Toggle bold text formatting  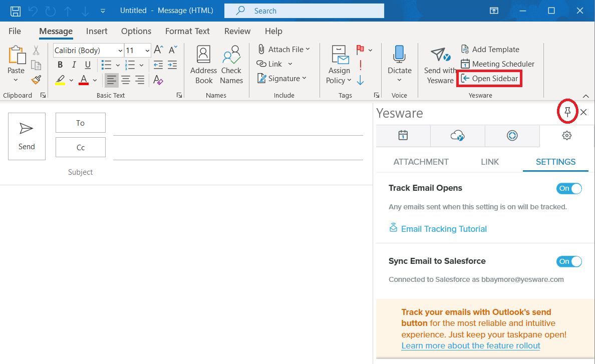[60, 65]
